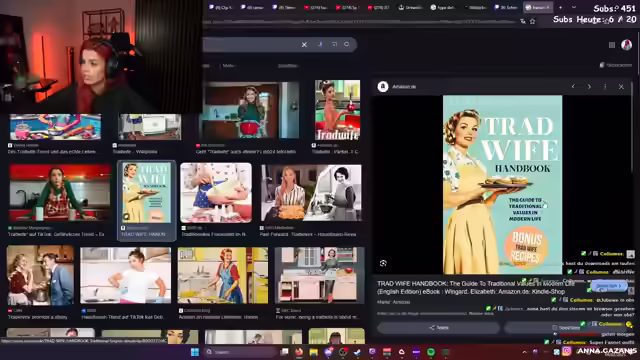Open the Google account profile avatar
The height and width of the screenshot is (360, 640).
click(627, 44)
